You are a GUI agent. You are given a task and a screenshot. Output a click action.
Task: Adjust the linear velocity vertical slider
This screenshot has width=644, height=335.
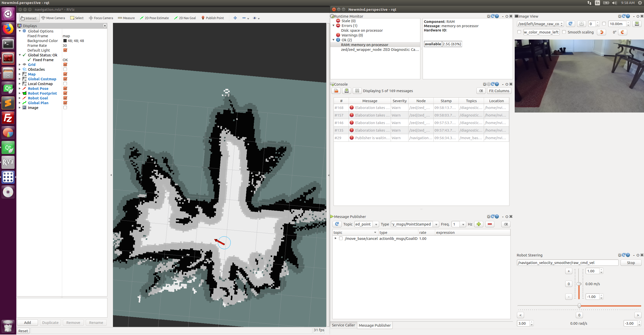[579, 284]
